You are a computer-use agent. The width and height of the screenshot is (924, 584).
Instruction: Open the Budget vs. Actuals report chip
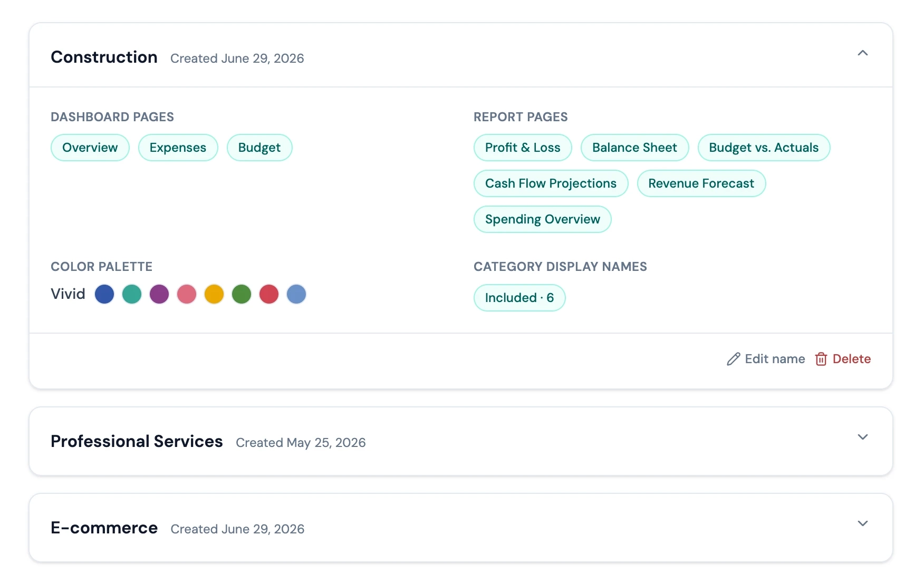764,148
